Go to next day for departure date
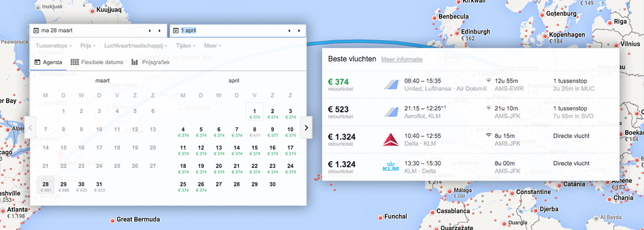The image size is (644, 230). [159, 31]
